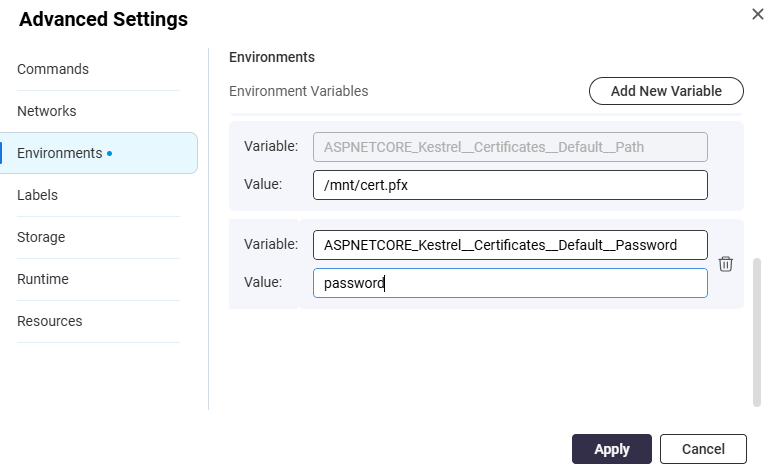Click the value field containing "password"

click(510, 283)
